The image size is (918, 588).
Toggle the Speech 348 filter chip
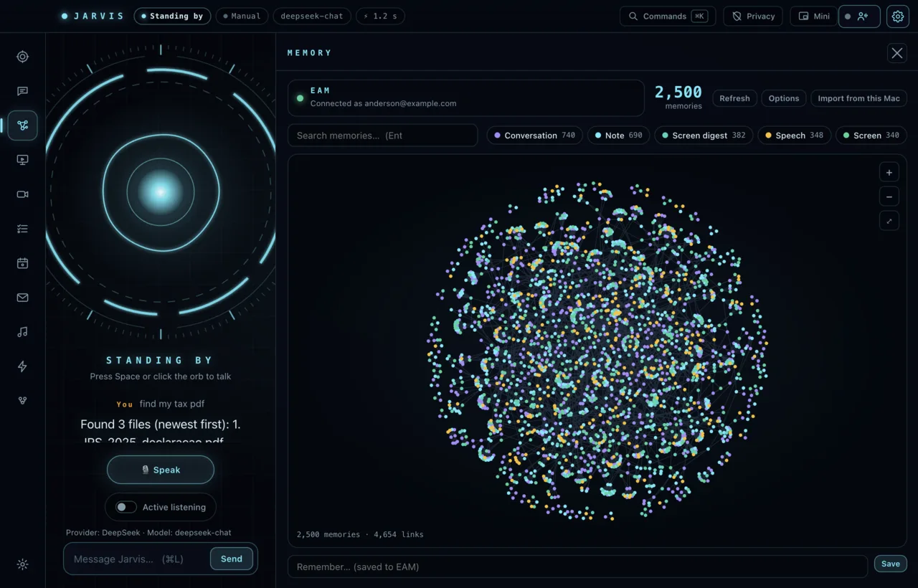tap(795, 136)
